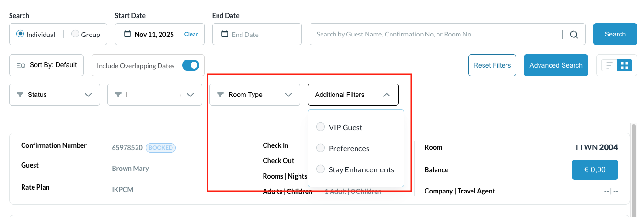This screenshot has width=644, height=217.
Task: Click the Room Type funnel icon
Action: coord(220,95)
